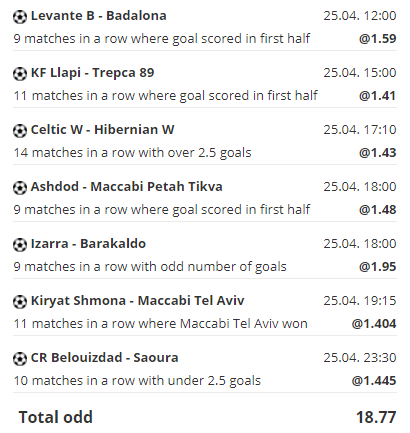Open Celtic W - Hibernian W match
410x433 pixels.
(x=102, y=130)
